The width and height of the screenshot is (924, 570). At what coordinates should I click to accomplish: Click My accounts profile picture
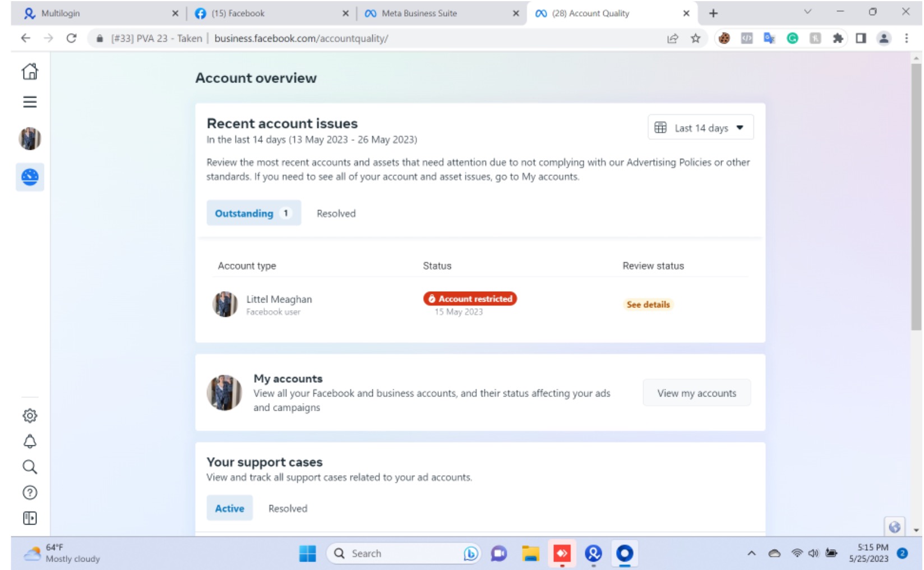(x=224, y=393)
